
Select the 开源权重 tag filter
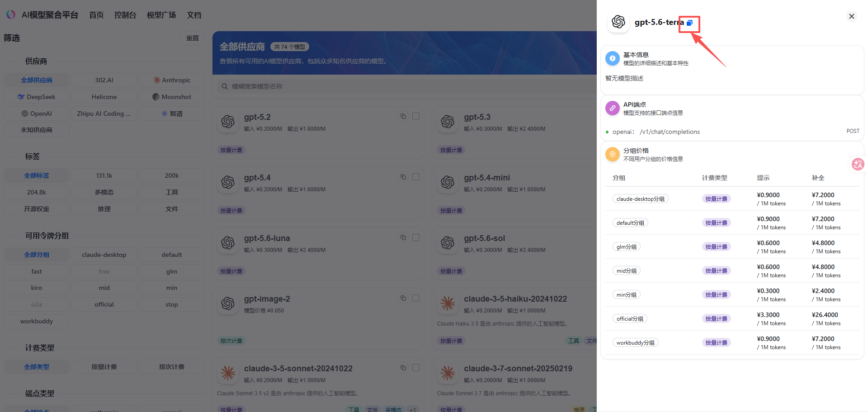point(37,209)
